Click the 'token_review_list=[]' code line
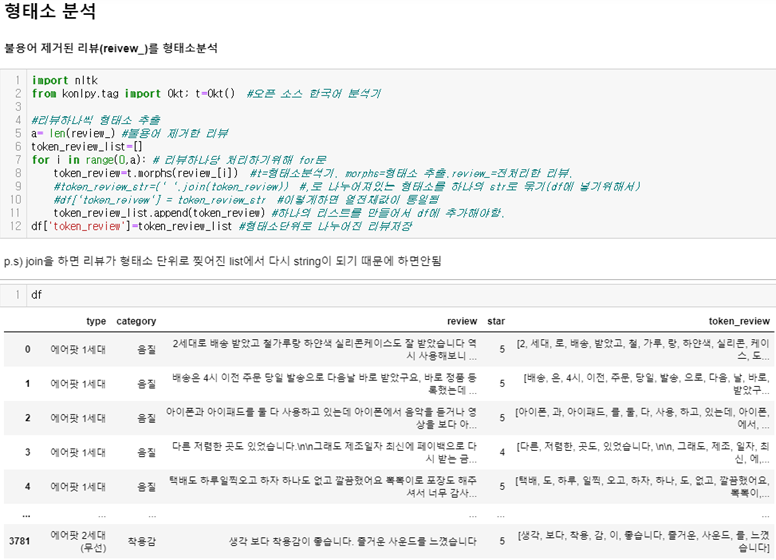 tap(87, 147)
